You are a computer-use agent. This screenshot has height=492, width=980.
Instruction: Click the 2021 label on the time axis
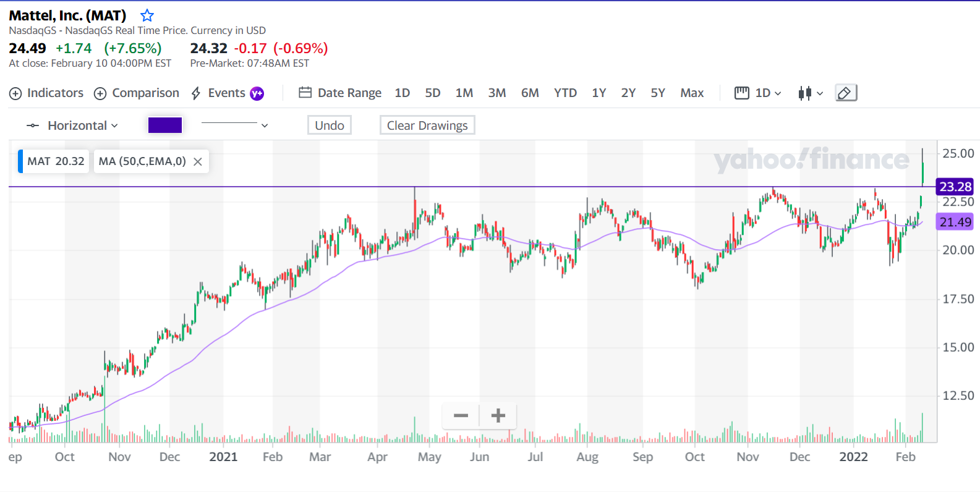pos(223,457)
